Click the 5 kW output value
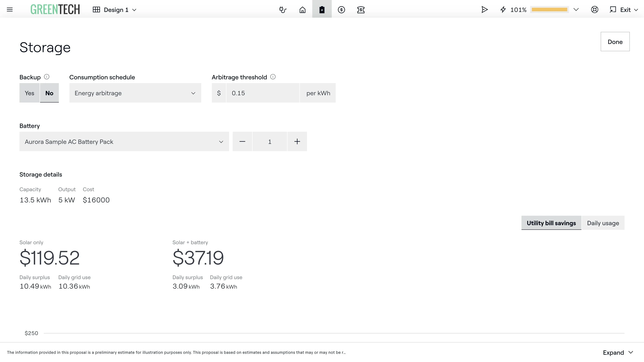Viewport: 644px width, 362px height. (x=67, y=200)
